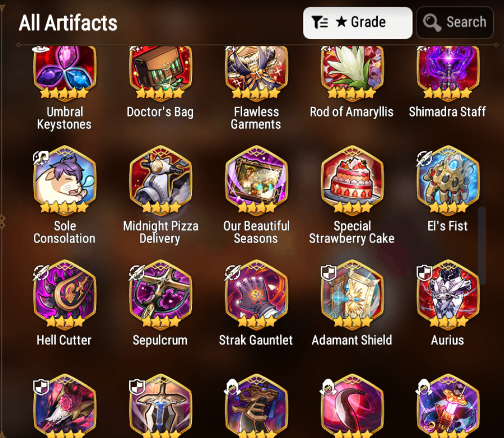Select the El's Fist artifact
504x438 pixels.
[x=448, y=180]
